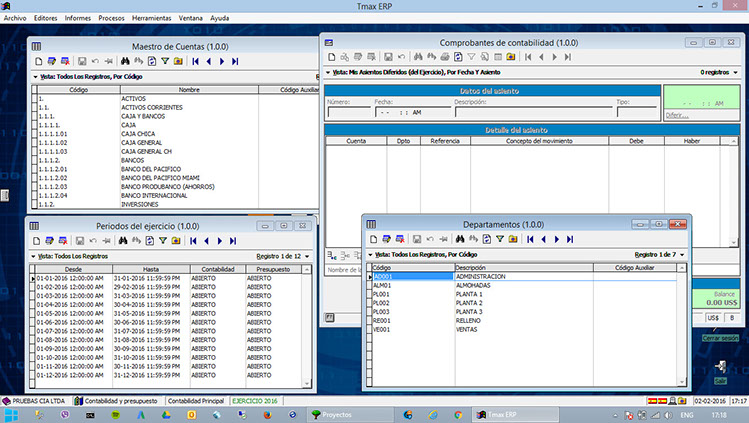The height and width of the screenshot is (423, 749).
Task: Open 'Registro 1 de 12' dropdown in Periodos
Action: [x=306, y=256]
